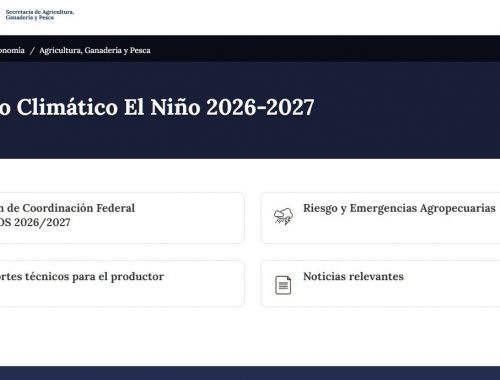
Task: Click the storm cloud icon for Riesgo y Emergencias
Action: (283, 216)
